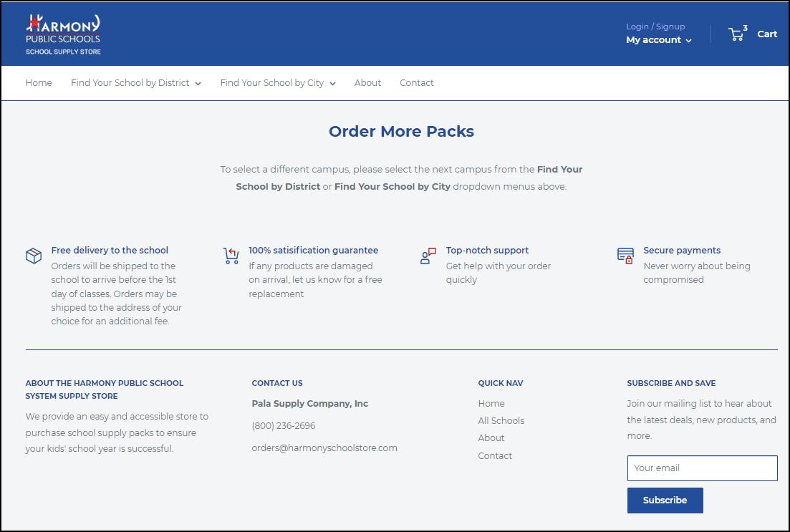
Task: Click the 100% satisification guarantee heading
Action: point(314,251)
